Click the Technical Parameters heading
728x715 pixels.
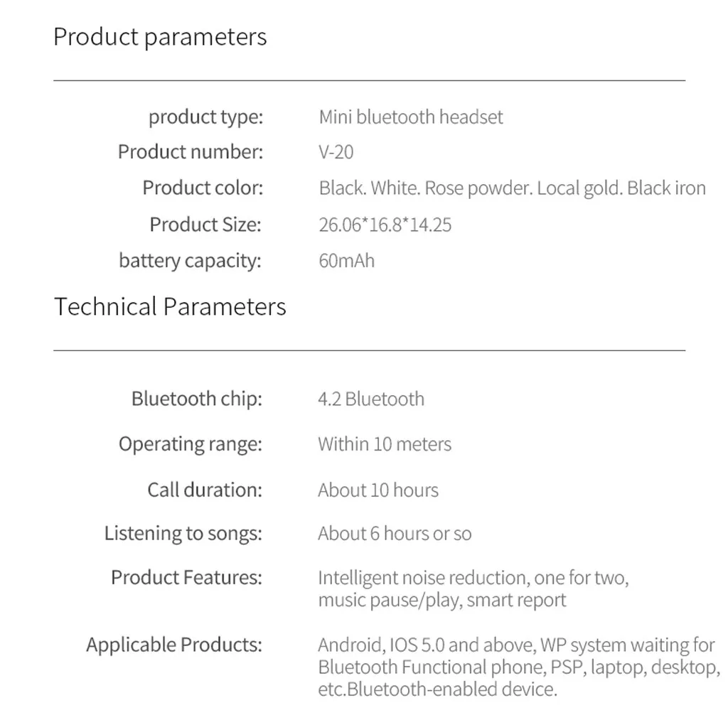tap(170, 307)
